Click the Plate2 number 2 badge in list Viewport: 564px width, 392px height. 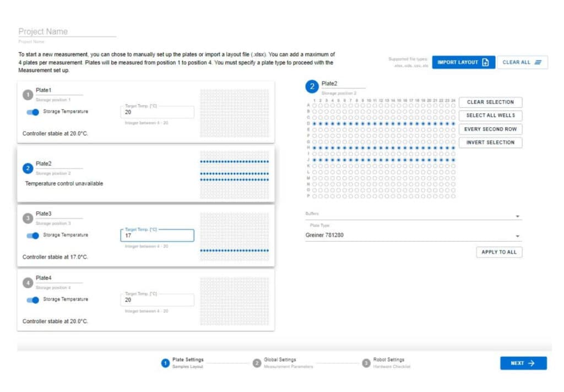28,168
